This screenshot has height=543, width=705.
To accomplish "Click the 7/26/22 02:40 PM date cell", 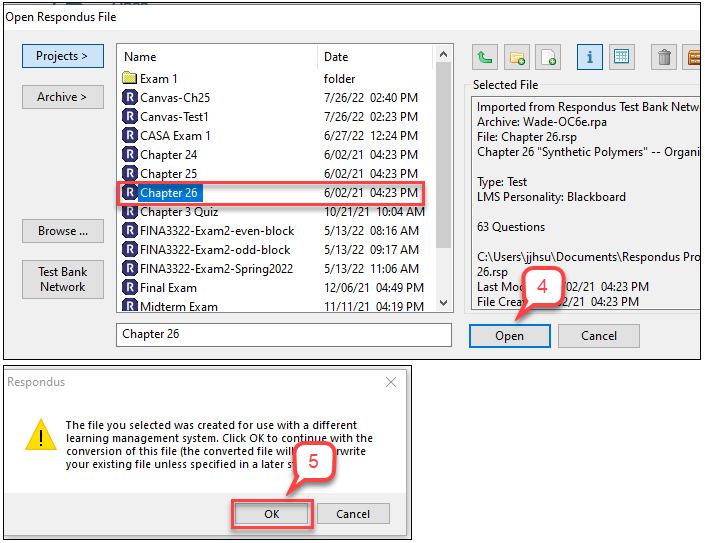I will pos(371,98).
